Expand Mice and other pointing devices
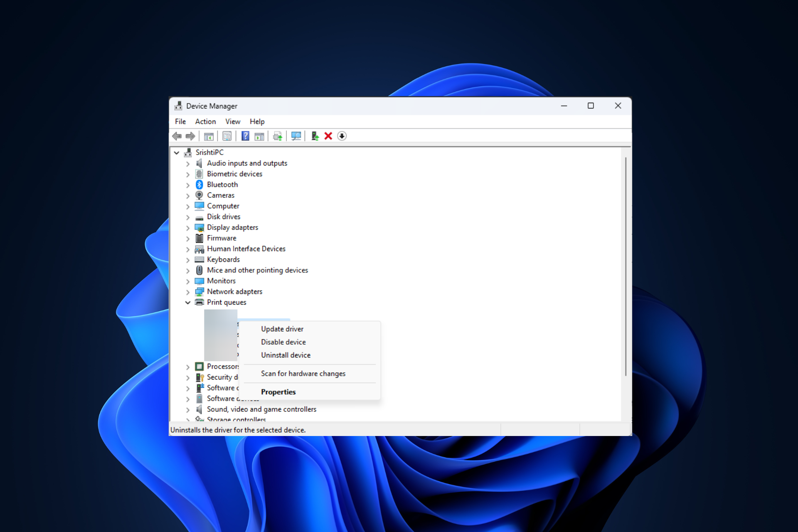798x532 pixels. (188, 271)
